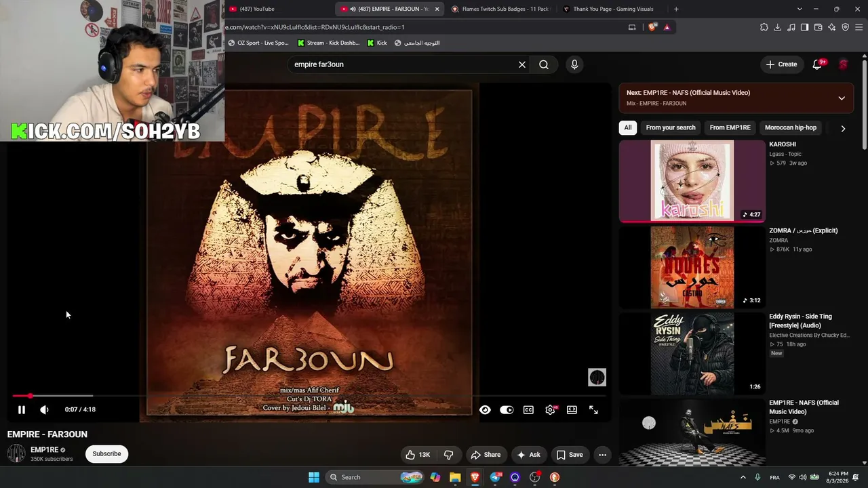Like the video with 13K likes
868x488 pixels.
click(x=418, y=455)
